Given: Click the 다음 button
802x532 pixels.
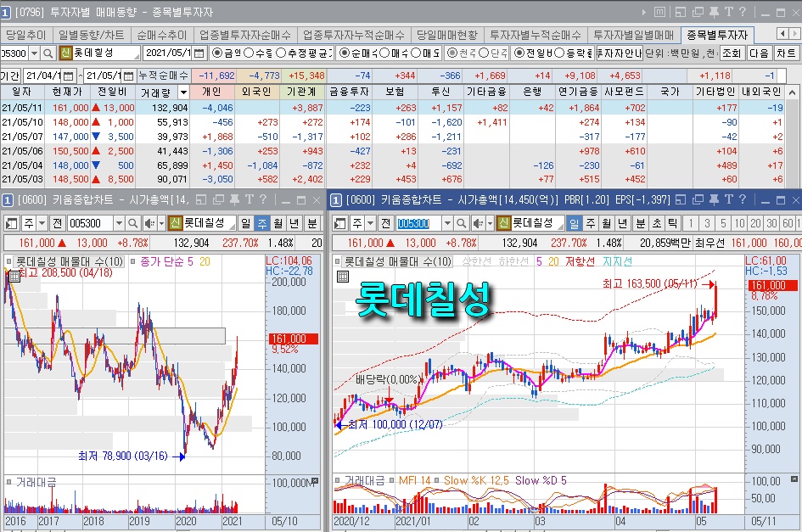Looking at the screenshot, I should 759,53.
